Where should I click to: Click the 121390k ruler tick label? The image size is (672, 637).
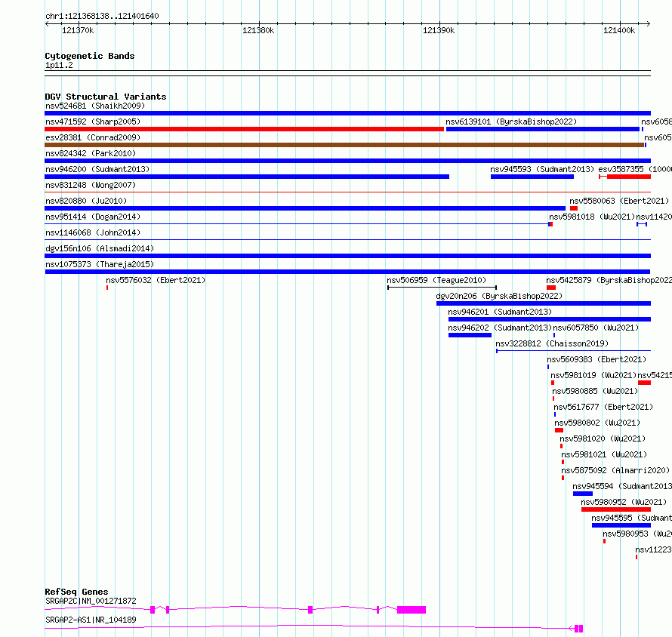[439, 30]
